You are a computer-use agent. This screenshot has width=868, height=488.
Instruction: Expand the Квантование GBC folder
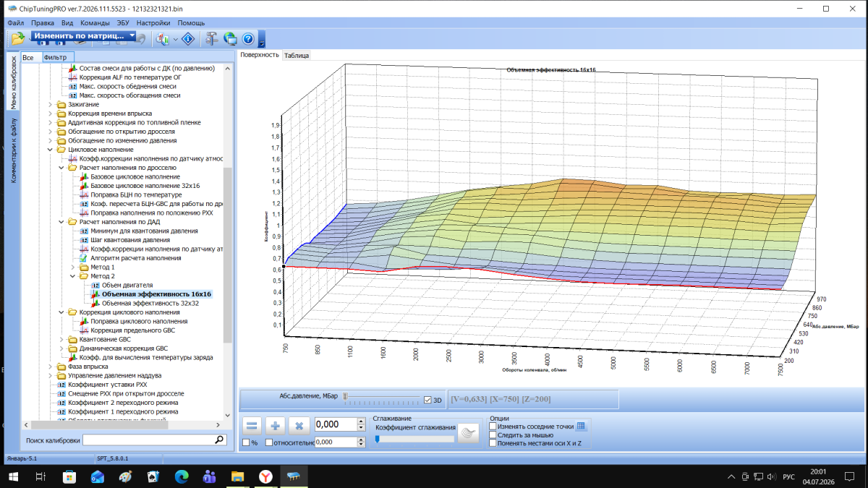(x=61, y=339)
